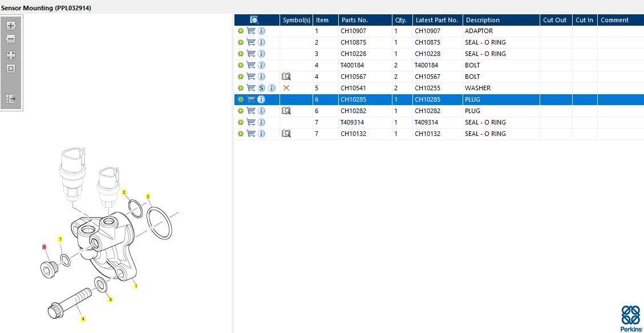Open book-magnifier symbol on CH10132 row
The height and width of the screenshot is (333, 644).
(x=286, y=134)
